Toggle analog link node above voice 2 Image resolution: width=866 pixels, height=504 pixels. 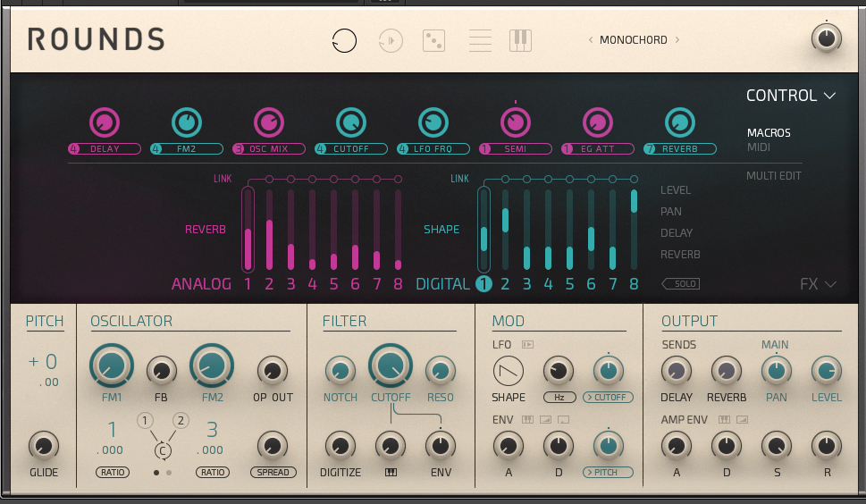pos(269,180)
